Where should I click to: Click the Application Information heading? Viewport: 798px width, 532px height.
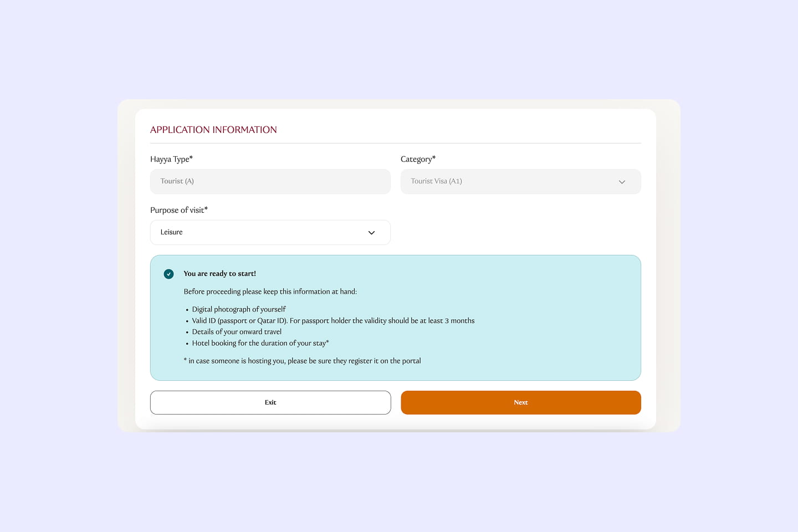[x=213, y=130]
